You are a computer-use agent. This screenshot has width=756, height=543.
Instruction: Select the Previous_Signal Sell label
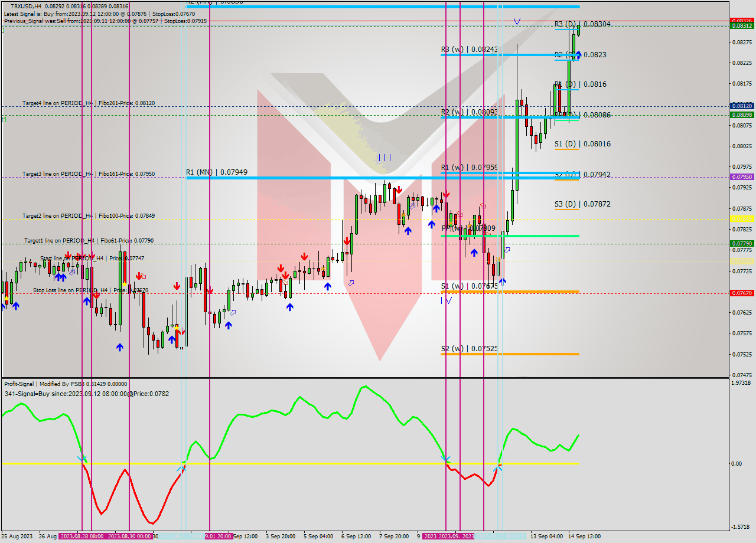click(x=105, y=21)
